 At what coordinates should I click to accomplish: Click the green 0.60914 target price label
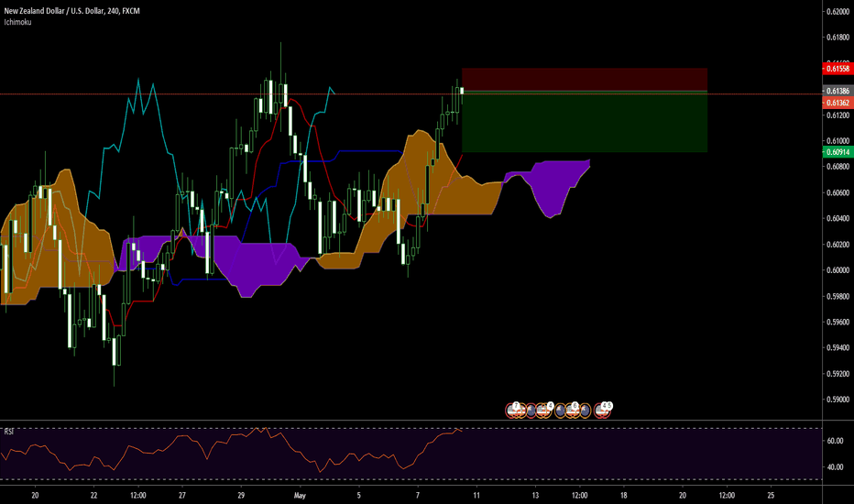[838, 152]
